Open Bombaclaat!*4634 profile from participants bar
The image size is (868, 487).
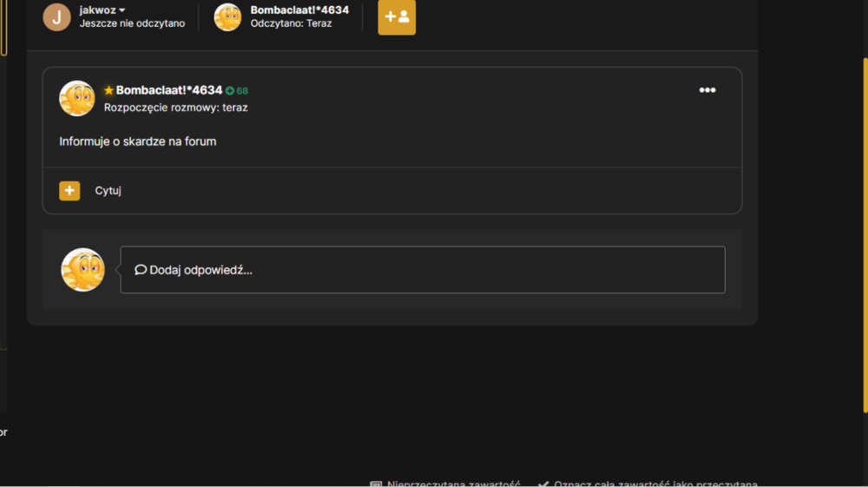click(299, 10)
